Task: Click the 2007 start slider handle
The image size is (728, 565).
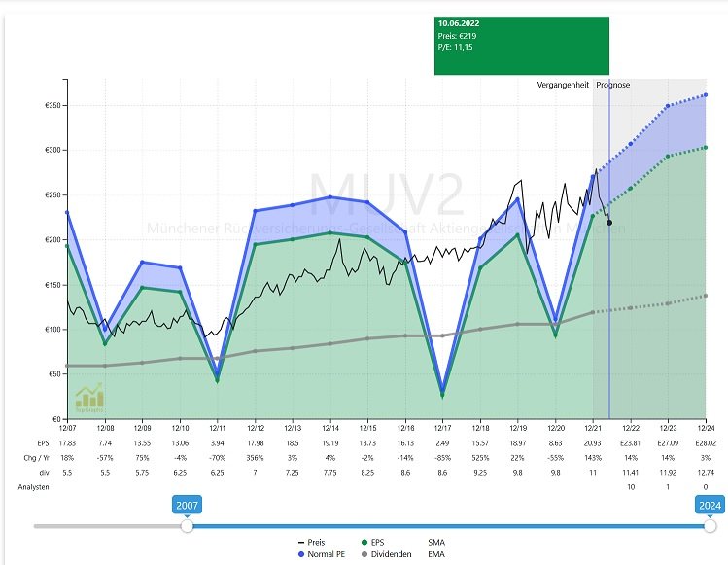Action: click(187, 526)
